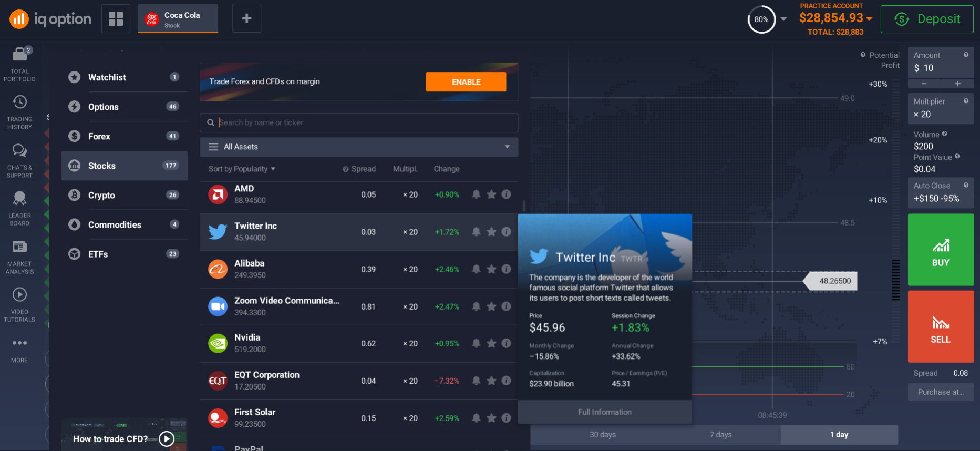Switch to the Coca Cola Stock tab
Viewport: 980px width, 451px height.
178,19
